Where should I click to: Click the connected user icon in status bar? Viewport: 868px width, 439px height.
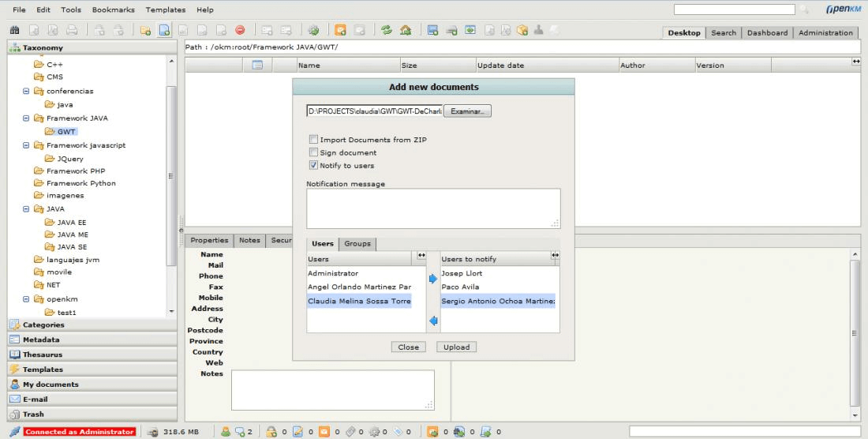tap(226, 432)
